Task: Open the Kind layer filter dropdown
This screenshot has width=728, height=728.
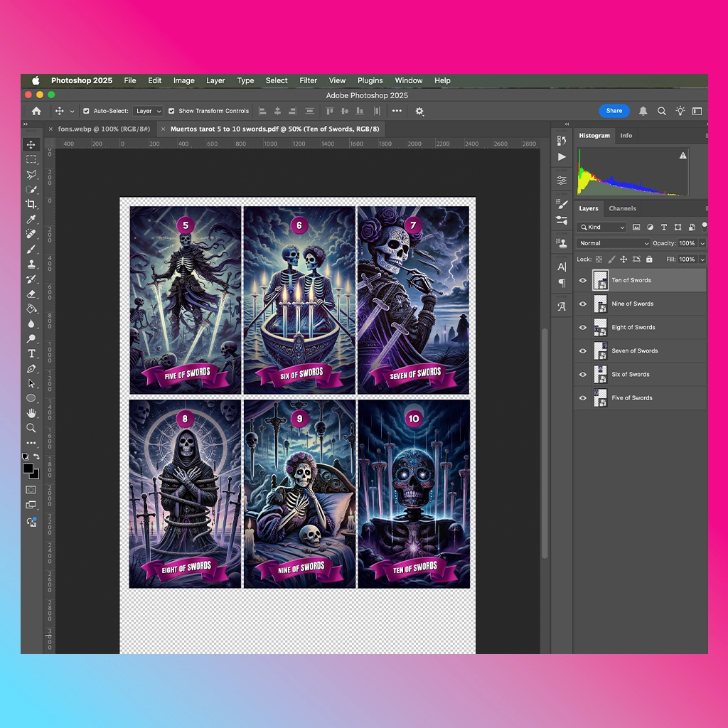Action: [x=603, y=227]
